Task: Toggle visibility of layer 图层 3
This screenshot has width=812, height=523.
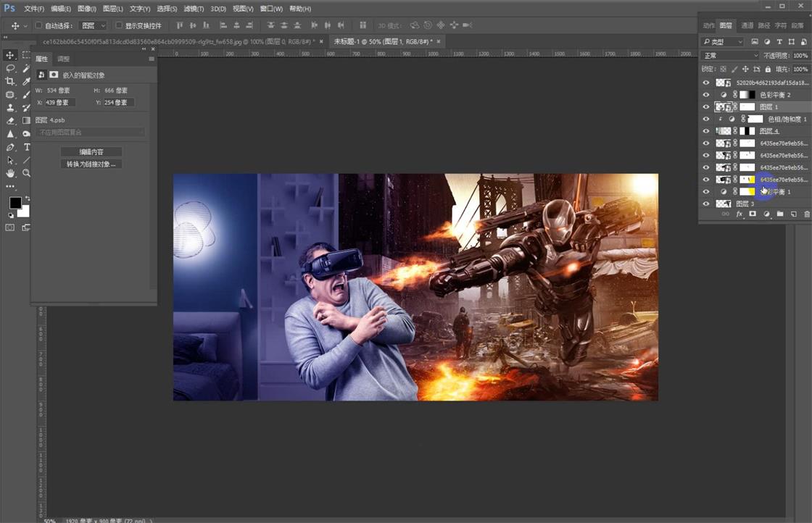Action: point(705,204)
